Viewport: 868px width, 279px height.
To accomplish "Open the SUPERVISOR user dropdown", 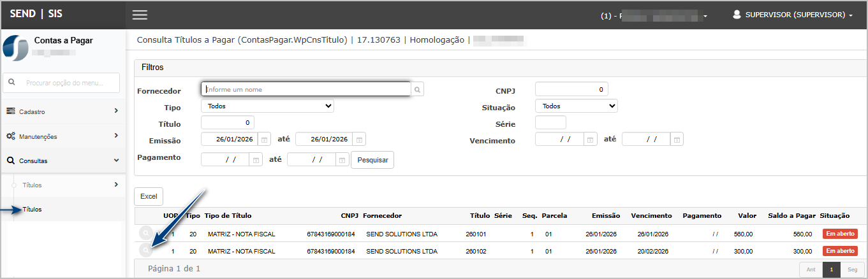I will point(793,15).
